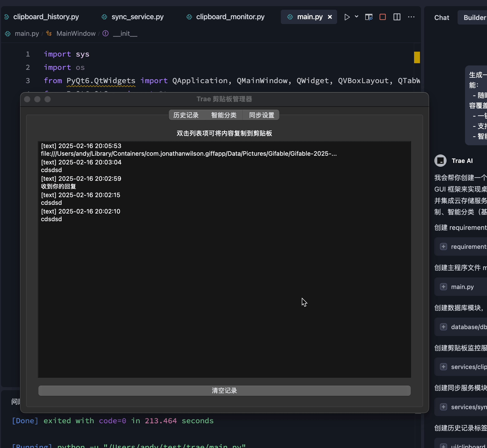Open the code preview search icon
The image size is (487, 448).
coord(369,17)
